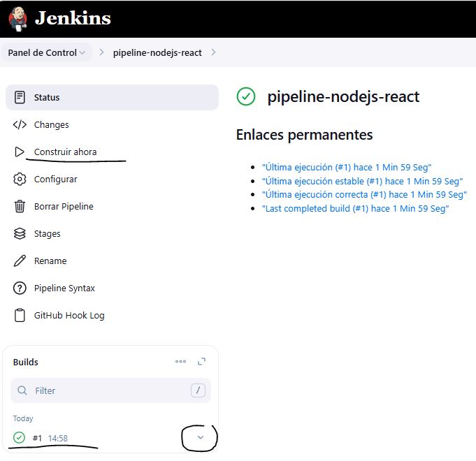The width and height of the screenshot is (476, 461).
Task: Click the Status document icon in sidebar
Action: (x=20, y=97)
